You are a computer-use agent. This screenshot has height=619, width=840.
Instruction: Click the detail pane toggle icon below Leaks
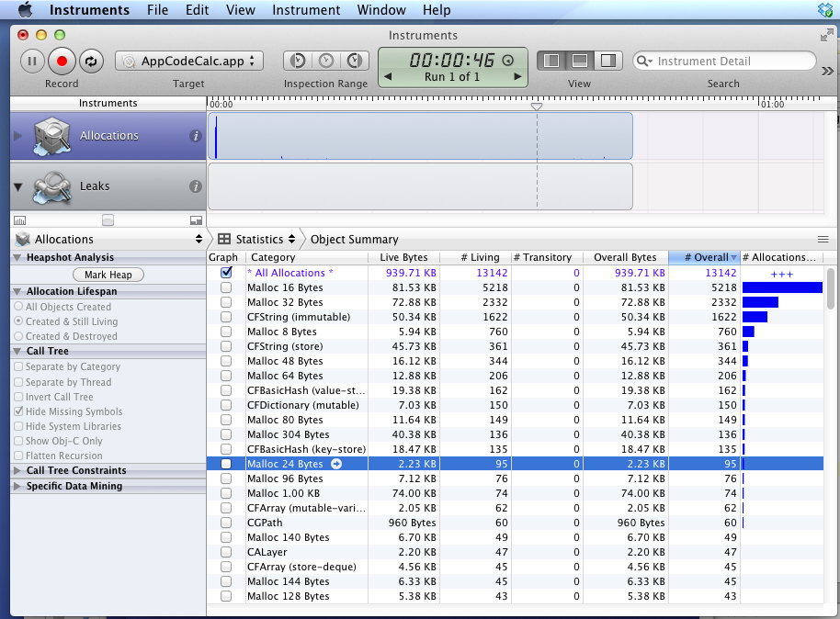point(196,220)
